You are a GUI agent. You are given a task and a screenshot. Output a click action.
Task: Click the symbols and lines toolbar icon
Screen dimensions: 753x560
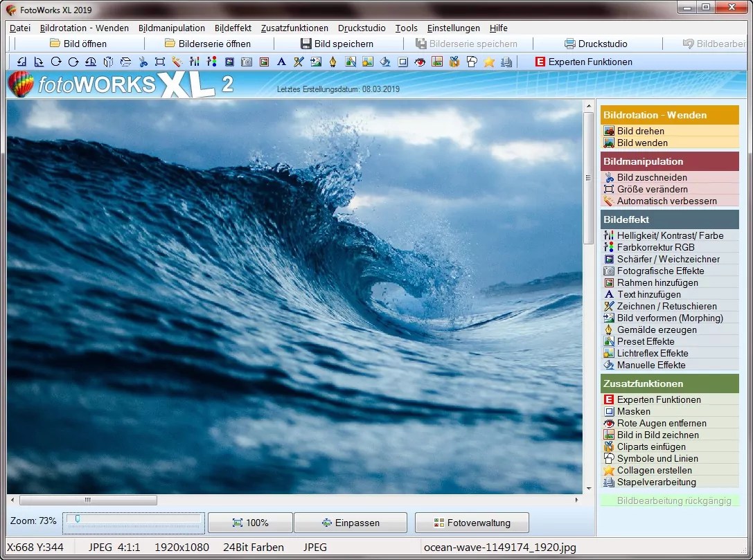click(x=472, y=62)
